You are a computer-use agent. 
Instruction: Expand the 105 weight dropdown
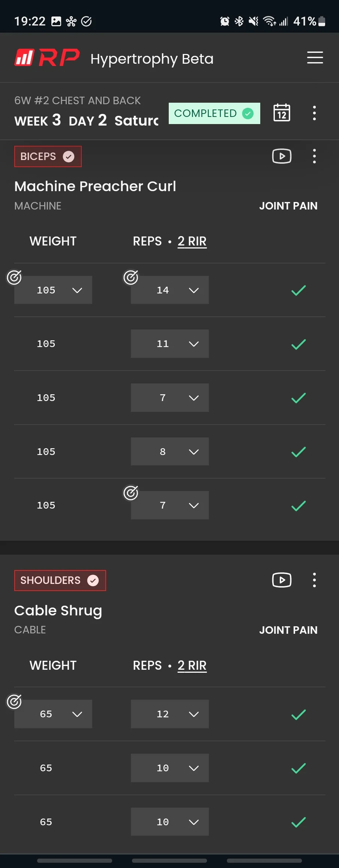click(x=53, y=290)
